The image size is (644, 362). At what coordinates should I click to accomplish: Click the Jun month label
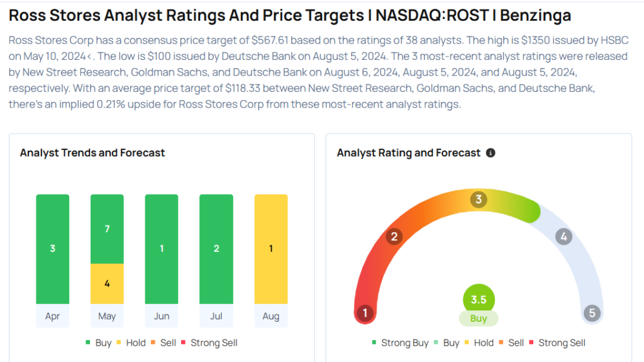(162, 316)
